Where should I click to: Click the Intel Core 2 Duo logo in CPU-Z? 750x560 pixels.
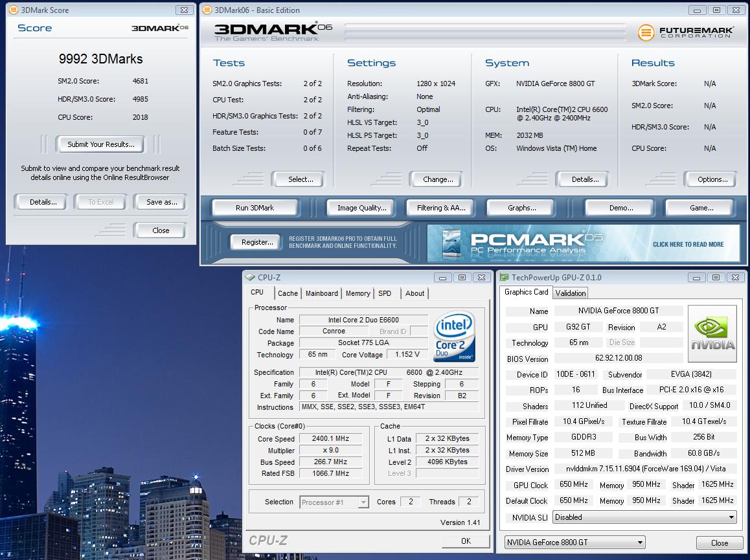[453, 336]
